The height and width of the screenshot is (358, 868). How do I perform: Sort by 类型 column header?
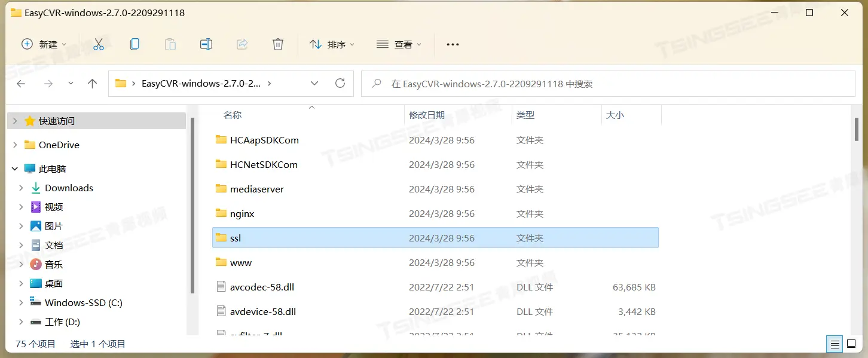[x=525, y=115]
